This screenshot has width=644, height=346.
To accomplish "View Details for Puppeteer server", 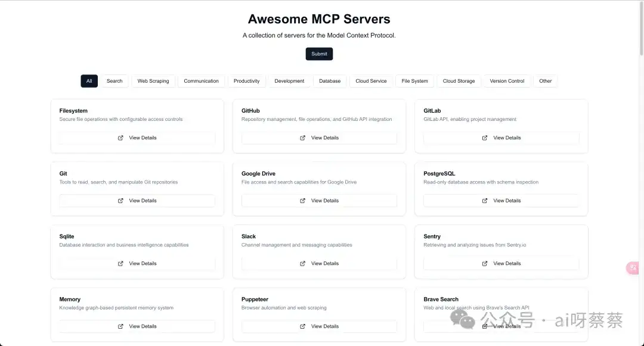I will click(x=319, y=326).
